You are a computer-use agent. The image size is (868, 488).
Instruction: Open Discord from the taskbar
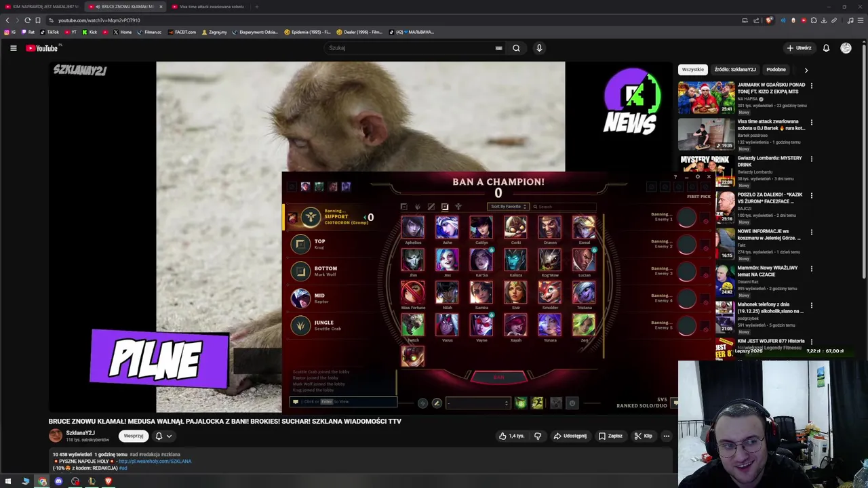[x=58, y=481]
